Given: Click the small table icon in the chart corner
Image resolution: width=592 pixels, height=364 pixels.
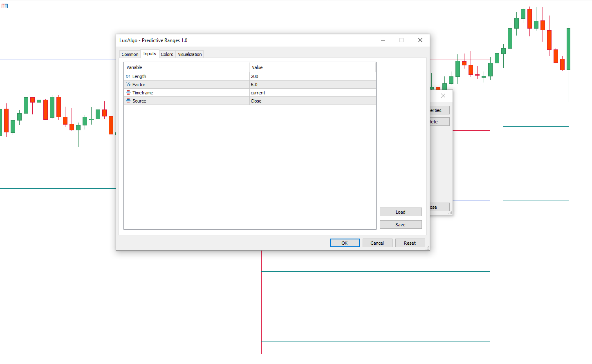Looking at the screenshot, I should [x=4, y=6].
